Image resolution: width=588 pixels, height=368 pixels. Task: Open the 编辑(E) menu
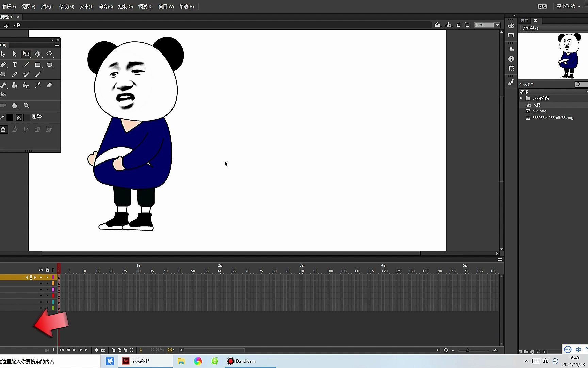pyautogui.click(x=9, y=6)
